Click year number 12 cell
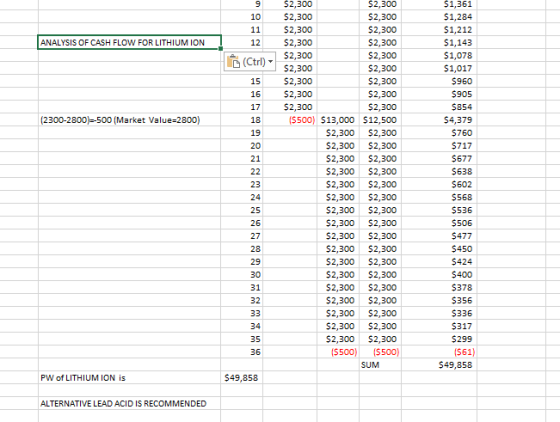 241,42
